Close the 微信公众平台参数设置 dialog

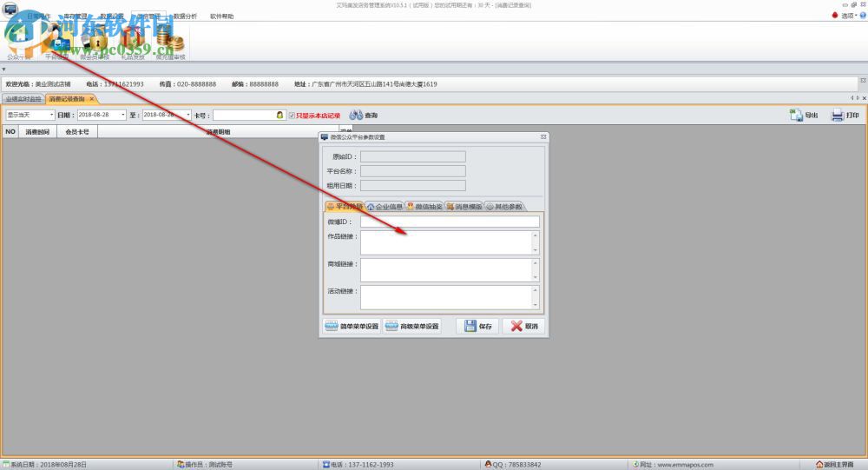pos(543,137)
